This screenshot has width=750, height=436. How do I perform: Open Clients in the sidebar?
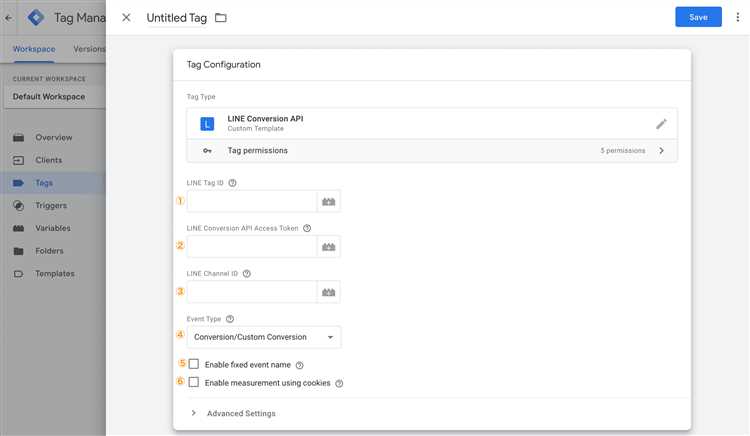point(48,160)
